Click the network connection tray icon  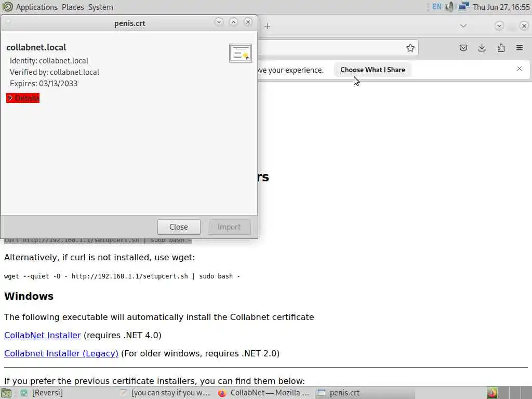click(x=463, y=7)
